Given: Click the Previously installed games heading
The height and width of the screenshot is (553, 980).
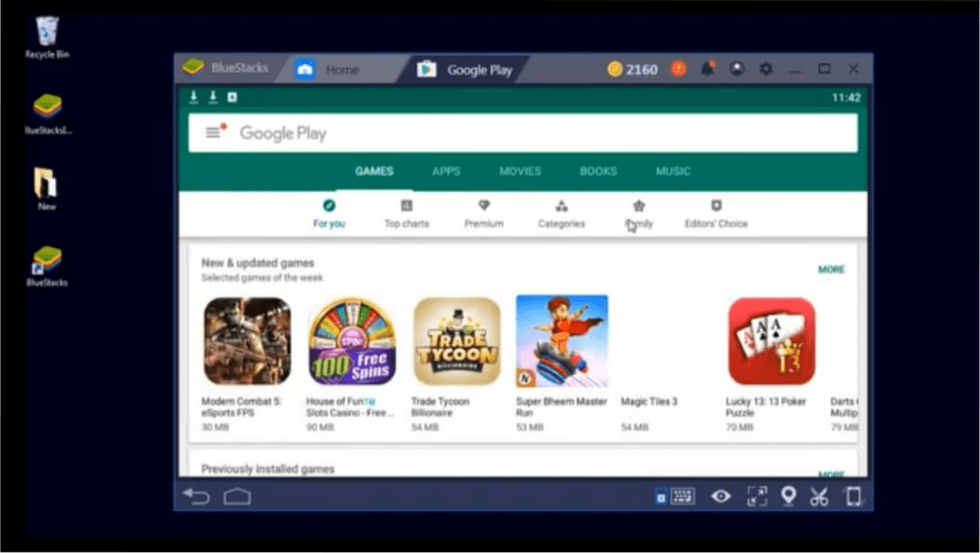Looking at the screenshot, I should 268,469.
